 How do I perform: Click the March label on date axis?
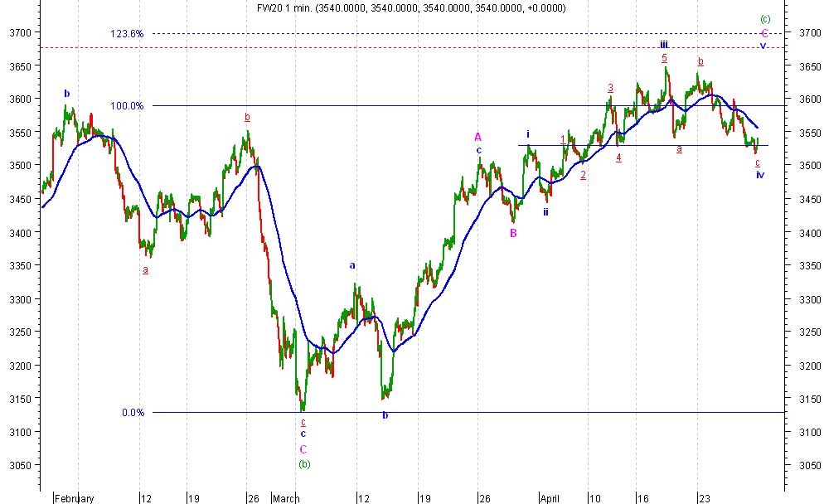click(286, 498)
